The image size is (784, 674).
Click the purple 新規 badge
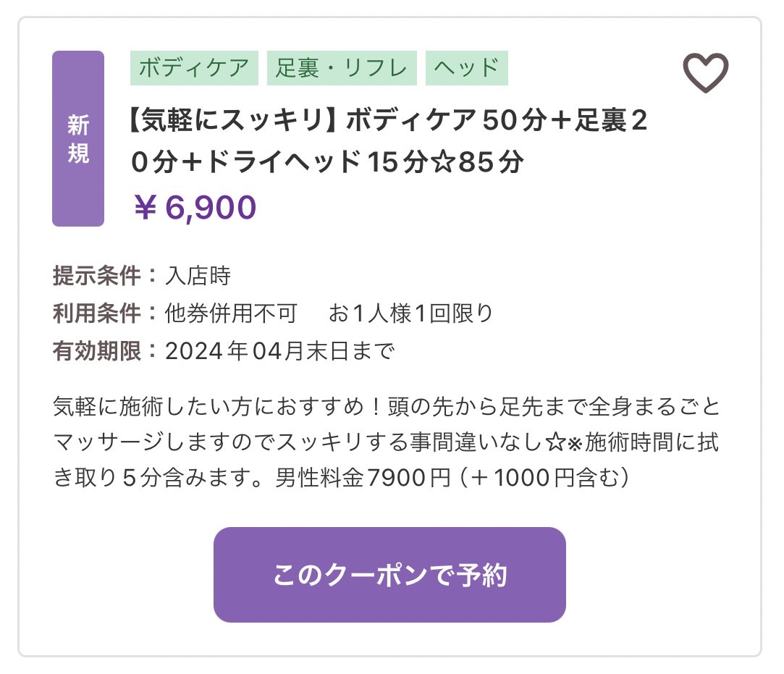[78, 138]
